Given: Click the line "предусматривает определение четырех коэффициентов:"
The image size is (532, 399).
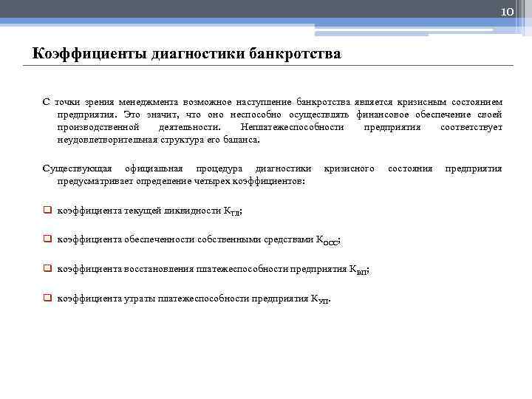Looking at the screenshot, I should (x=181, y=182).
